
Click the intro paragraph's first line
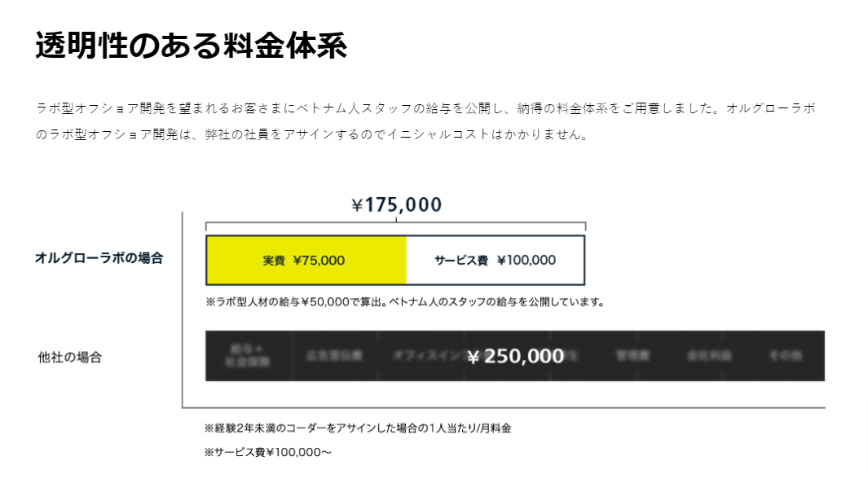(x=425, y=108)
